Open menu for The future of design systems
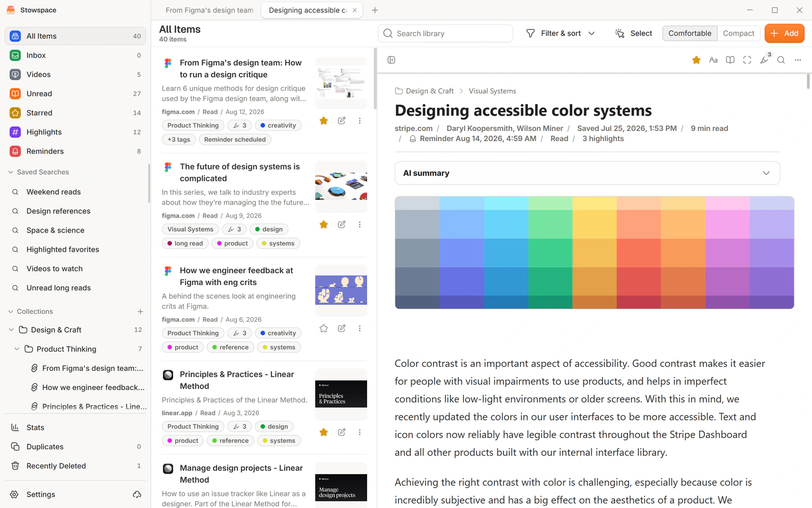Image resolution: width=812 pixels, height=508 pixels. pos(360,225)
